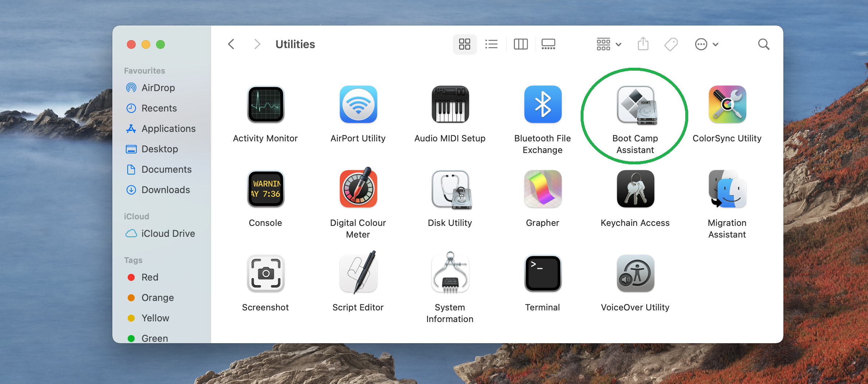The height and width of the screenshot is (384, 868).
Task: Click the Digital Colour Meter icon
Action: coord(358,188)
